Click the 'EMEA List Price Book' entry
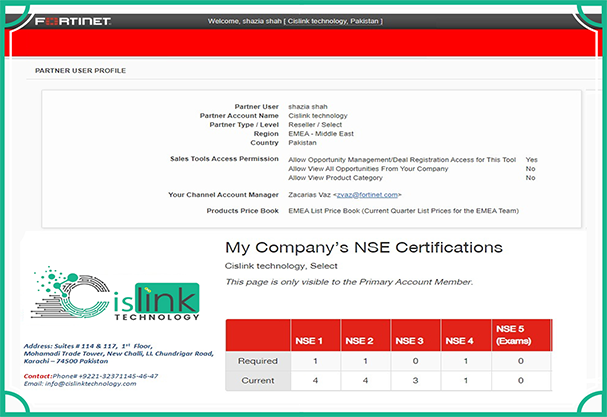Image resolution: width=607 pixels, height=417 pixels. point(403,211)
